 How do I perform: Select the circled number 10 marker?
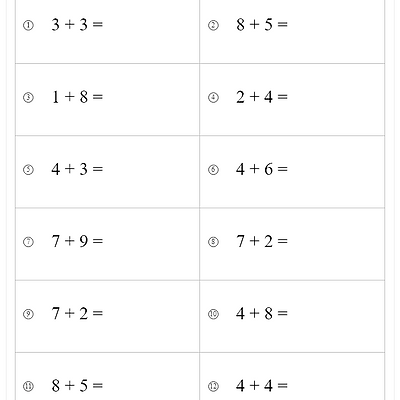click(213, 314)
